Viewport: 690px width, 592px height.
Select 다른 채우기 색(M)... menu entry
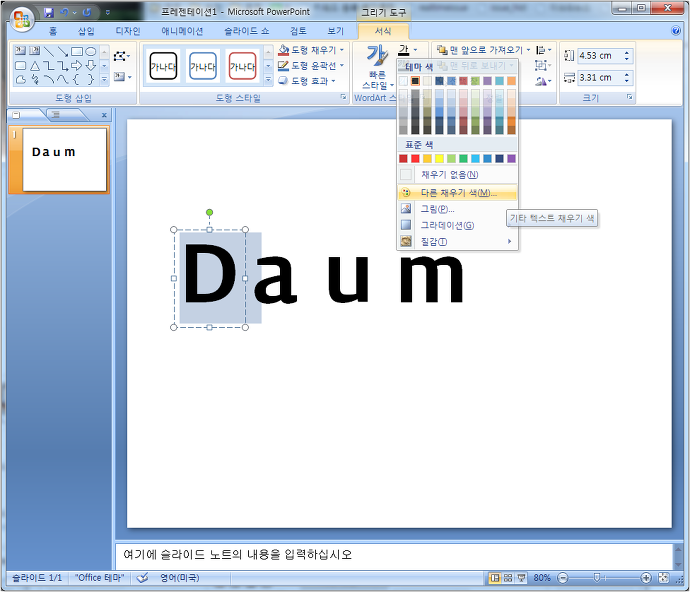tap(457, 193)
